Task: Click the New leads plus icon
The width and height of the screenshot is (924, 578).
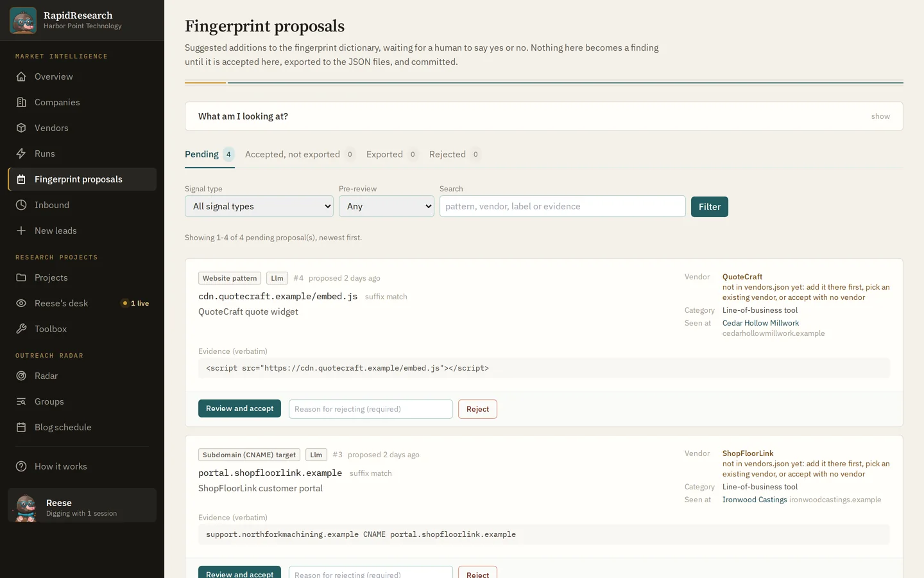Action: coord(21,231)
